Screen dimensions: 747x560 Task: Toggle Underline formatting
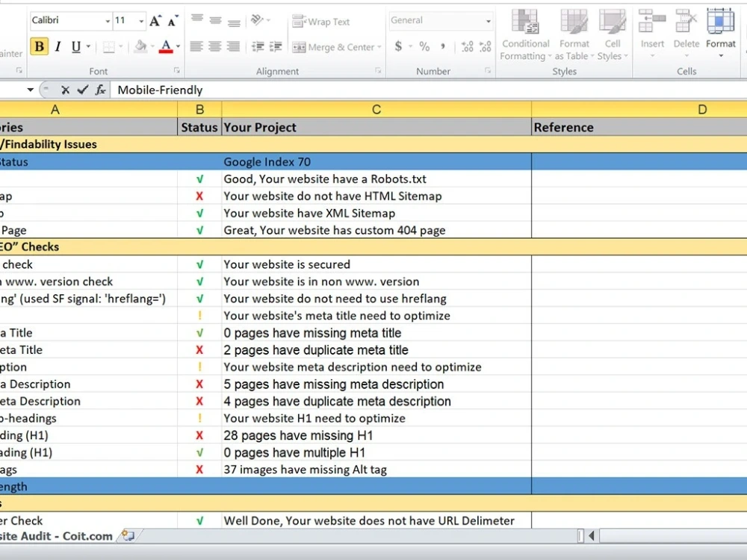[75, 46]
